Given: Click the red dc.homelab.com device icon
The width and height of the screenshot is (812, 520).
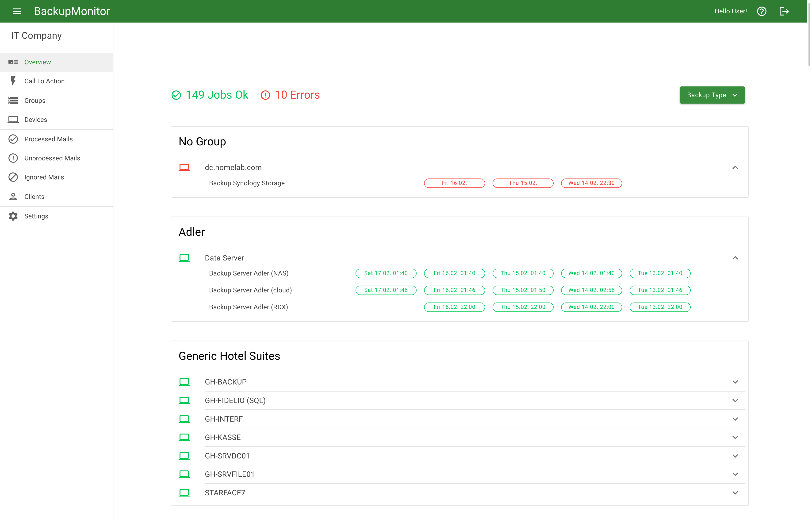Looking at the screenshot, I should (x=184, y=167).
